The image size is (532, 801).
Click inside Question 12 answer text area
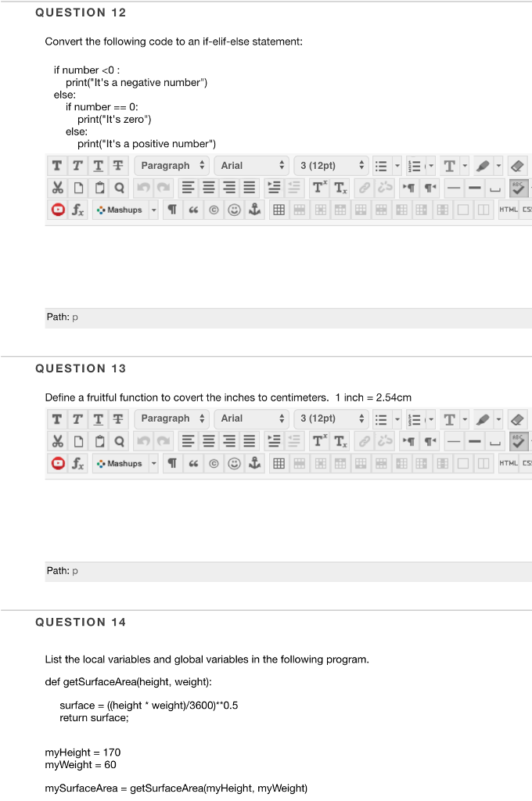289,267
